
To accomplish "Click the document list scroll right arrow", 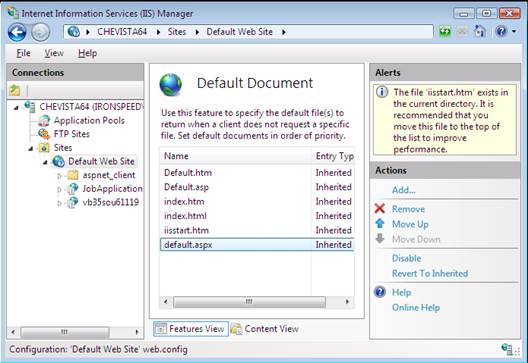I will point(347,302).
